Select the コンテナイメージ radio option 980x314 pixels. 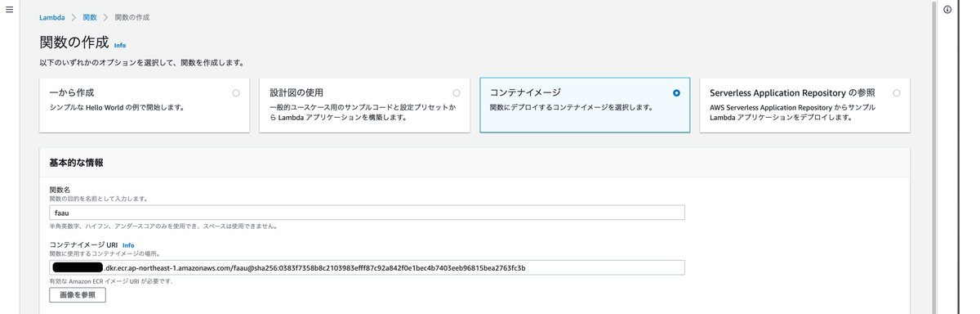click(676, 93)
